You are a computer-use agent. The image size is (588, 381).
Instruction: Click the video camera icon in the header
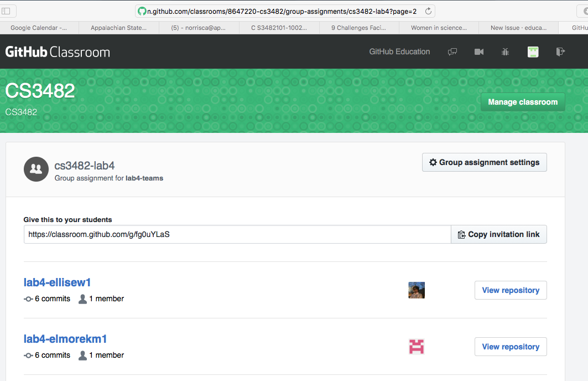[x=478, y=52]
